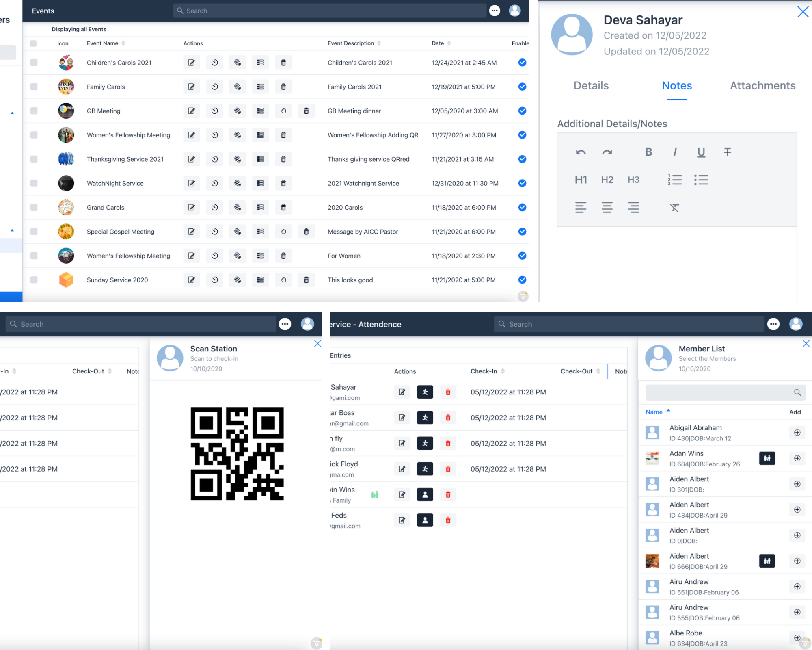Add Abigail Abraham to attendance

point(797,433)
